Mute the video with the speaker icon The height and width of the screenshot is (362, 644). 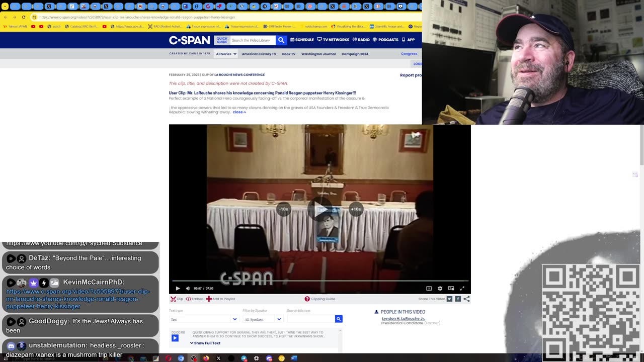(x=188, y=288)
